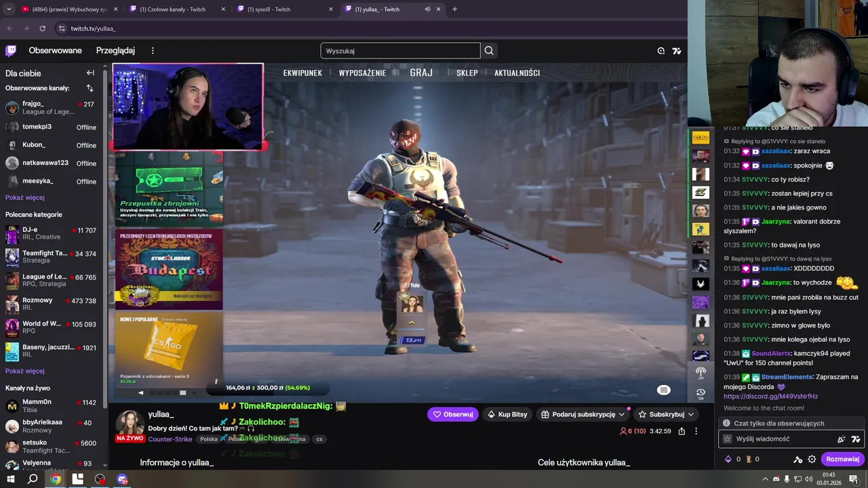
Task: Click the yullaa_ streamer avatar
Action: tap(129, 424)
